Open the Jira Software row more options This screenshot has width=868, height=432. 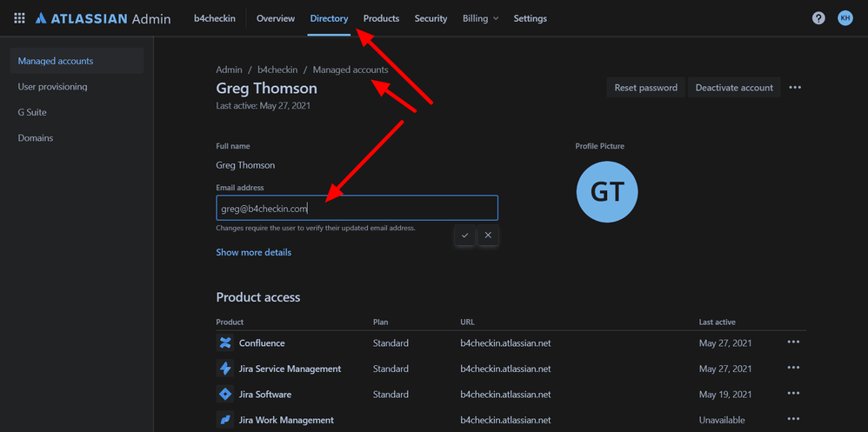point(793,393)
